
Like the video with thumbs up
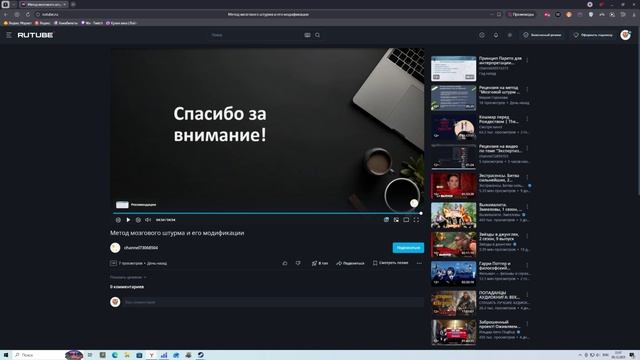tap(285, 263)
